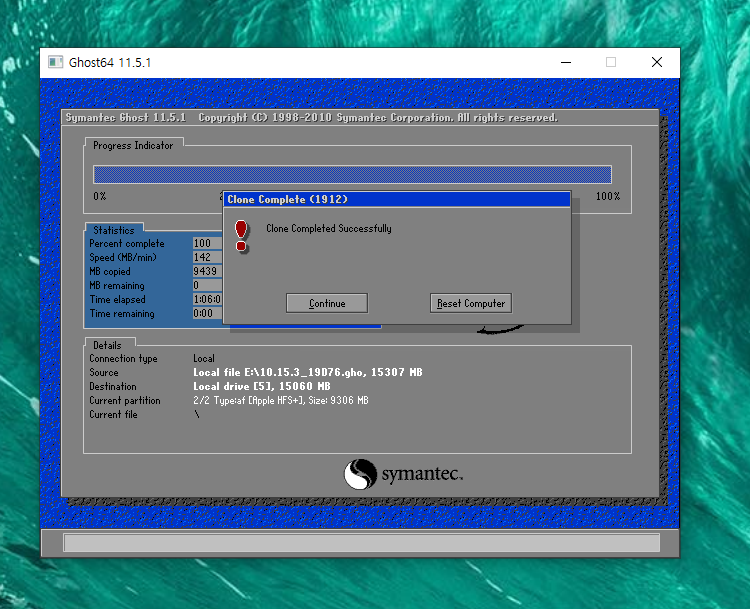Screen dimensions: 750x609
Task: Click 'Clone Completed Successfully' message
Action: click(329, 229)
